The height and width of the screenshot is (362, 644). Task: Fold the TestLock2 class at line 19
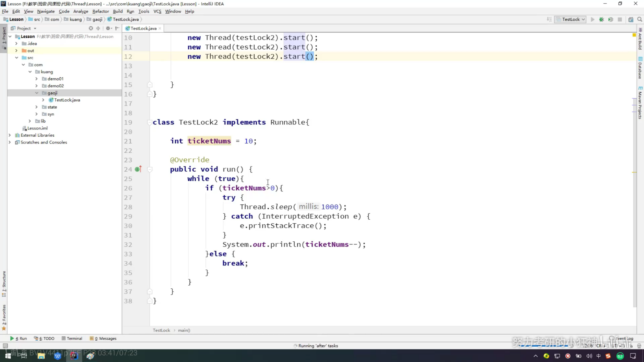coord(150,122)
